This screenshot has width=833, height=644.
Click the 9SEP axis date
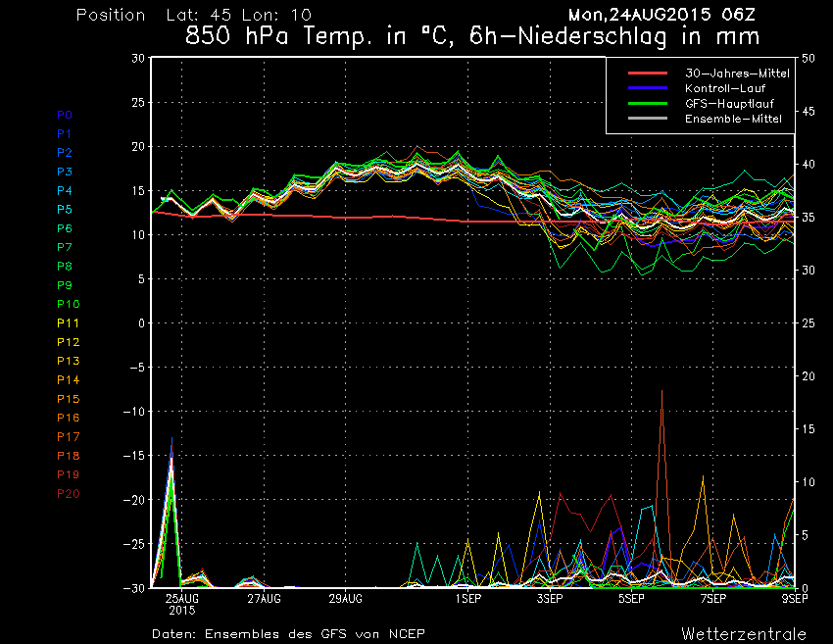coord(795,599)
